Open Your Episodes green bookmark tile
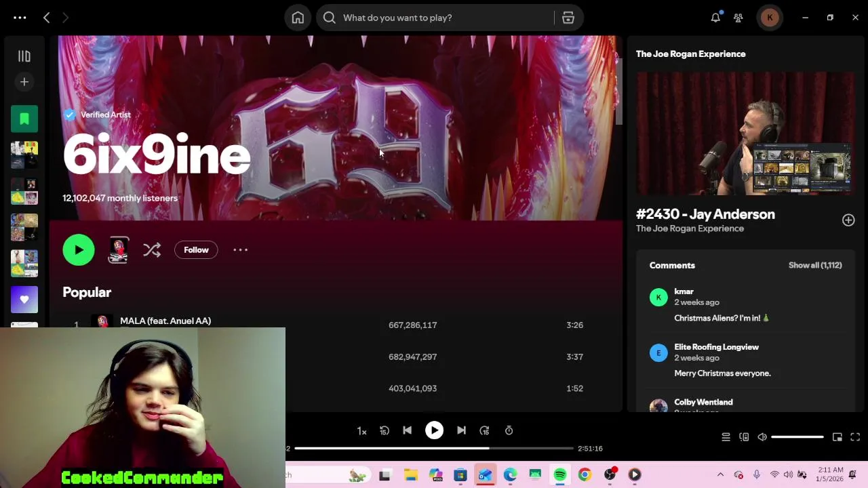Image resolution: width=868 pixels, height=488 pixels. [24, 119]
